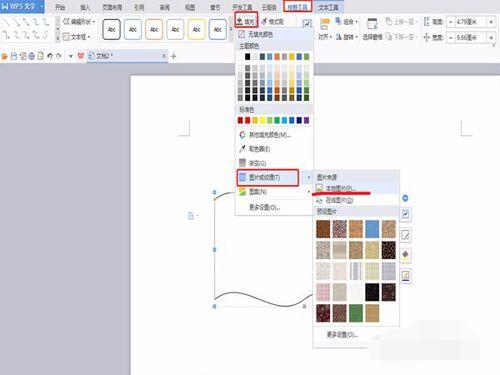This screenshot has width=500, height=375.
Task: Click More Settings (更多设置) in texture panel
Action: click(x=342, y=335)
